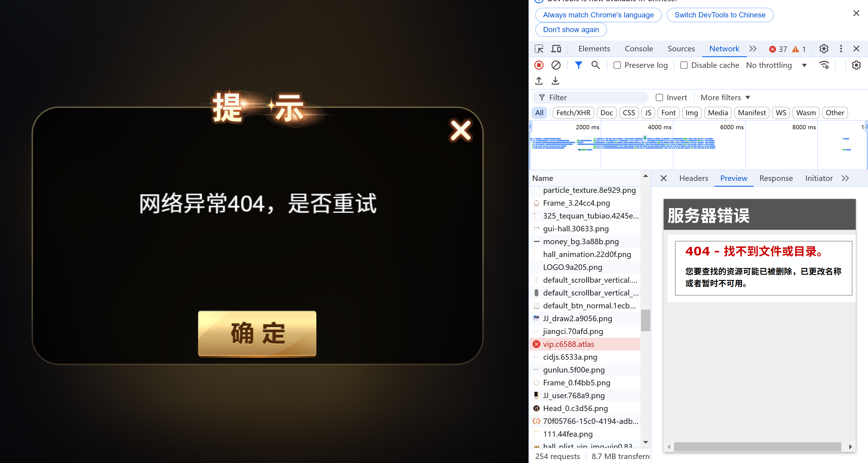The width and height of the screenshot is (868, 463).
Task: Enable the Disable cache checkbox
Action: click(684, 65)
